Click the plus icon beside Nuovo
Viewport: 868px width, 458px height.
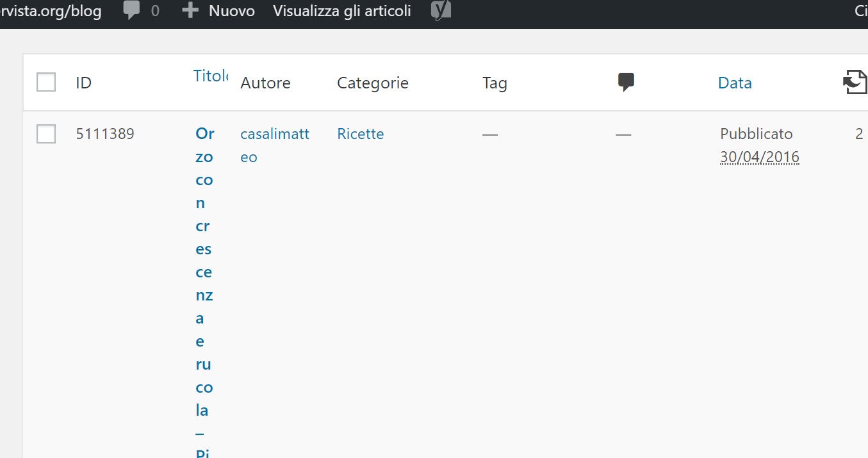[x=190, y=11]
